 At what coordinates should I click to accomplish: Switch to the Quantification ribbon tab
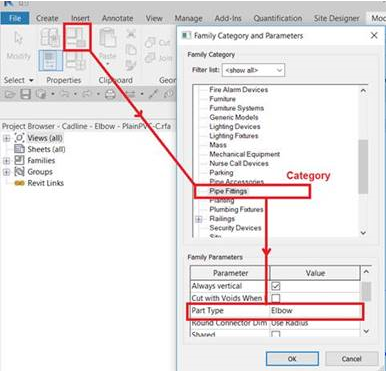click(x=278, y=18)
